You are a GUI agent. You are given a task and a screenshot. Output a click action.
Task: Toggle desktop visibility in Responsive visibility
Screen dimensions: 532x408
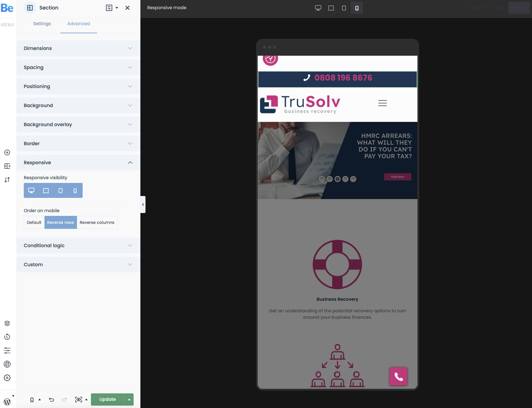pyautogui.click(x=31, y=190)
